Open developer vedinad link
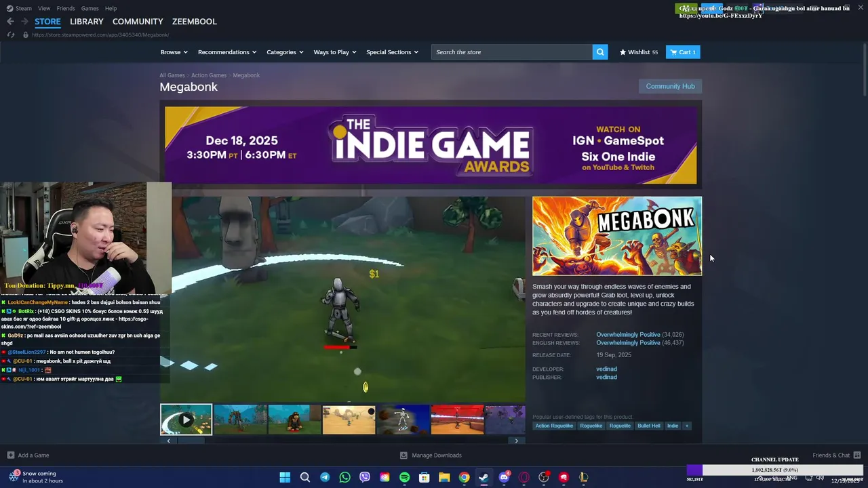This screenshot has width=868, height=488. tap(606, 369)
